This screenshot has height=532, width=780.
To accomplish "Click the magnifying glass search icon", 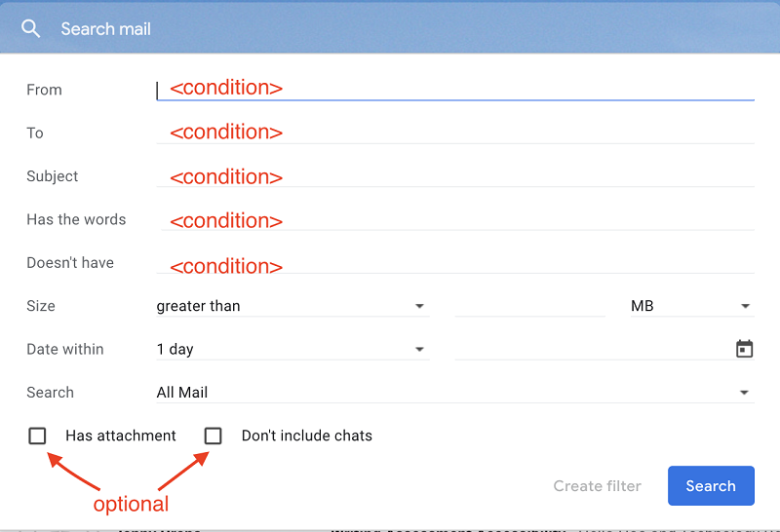I will point(30,29).
